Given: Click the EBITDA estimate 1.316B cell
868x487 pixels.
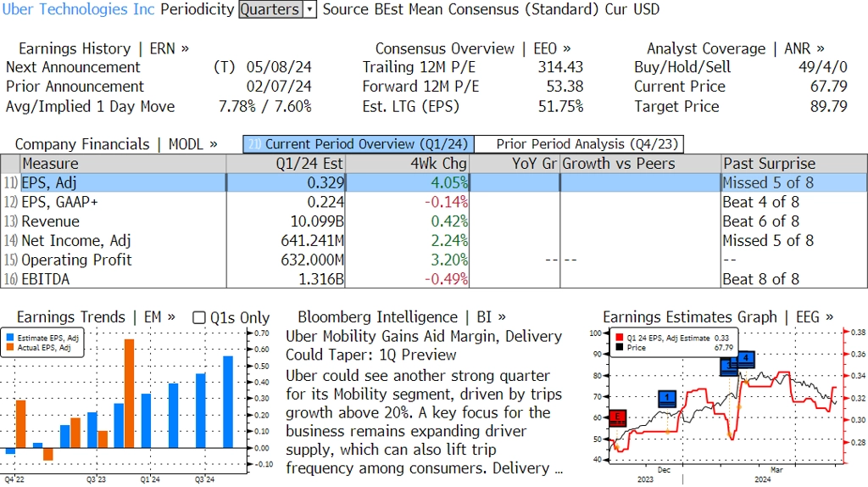Looking at the screenshot, I should pos(286,279).
